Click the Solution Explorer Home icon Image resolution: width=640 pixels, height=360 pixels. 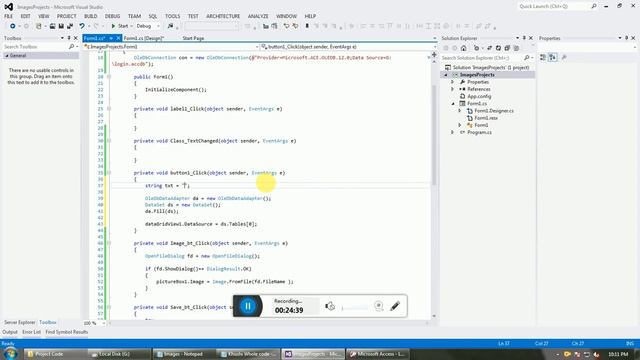(464, 48)
